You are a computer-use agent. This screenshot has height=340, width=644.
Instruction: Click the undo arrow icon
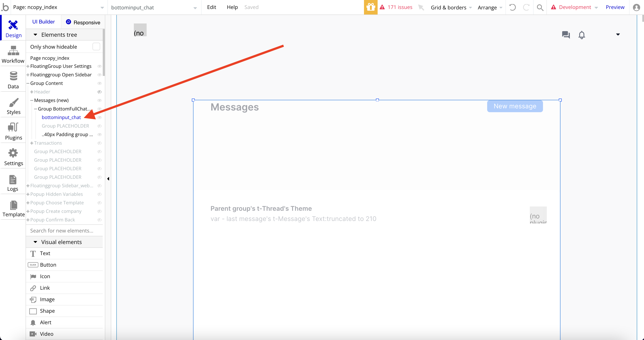512,7
